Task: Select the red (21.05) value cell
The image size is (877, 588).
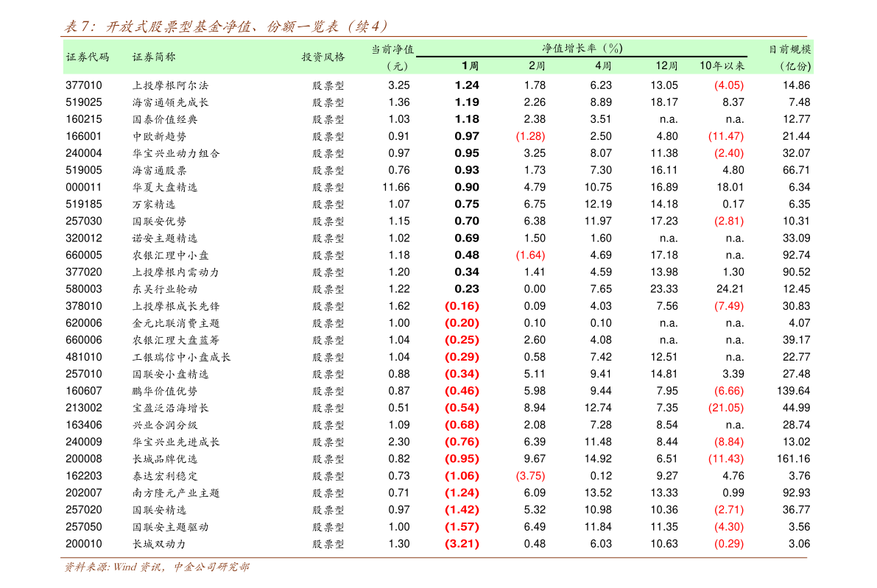Action: pyautogui.click(x=725, y=408)
